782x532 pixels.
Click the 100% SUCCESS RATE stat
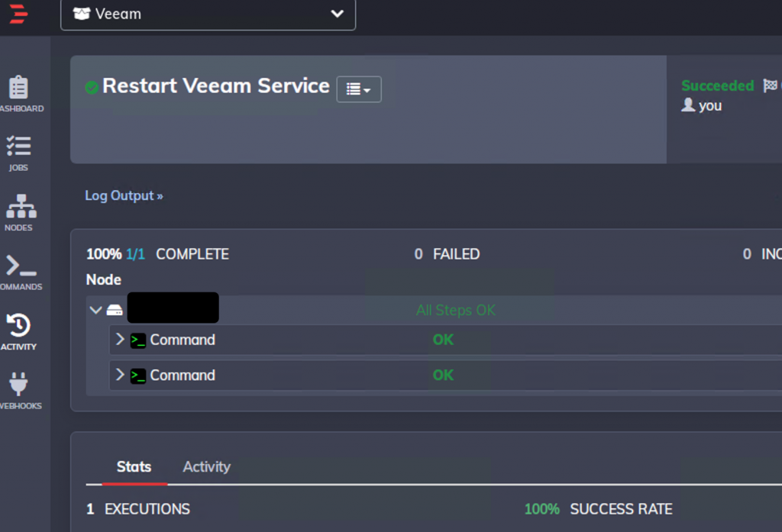tap(599, 509)
